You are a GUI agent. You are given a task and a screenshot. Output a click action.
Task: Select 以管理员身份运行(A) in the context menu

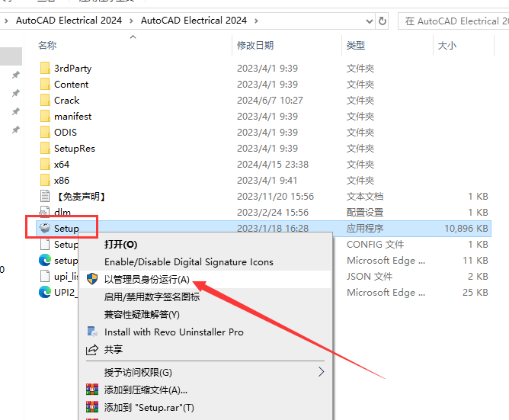pyautogui.click(x=146, y=279)
